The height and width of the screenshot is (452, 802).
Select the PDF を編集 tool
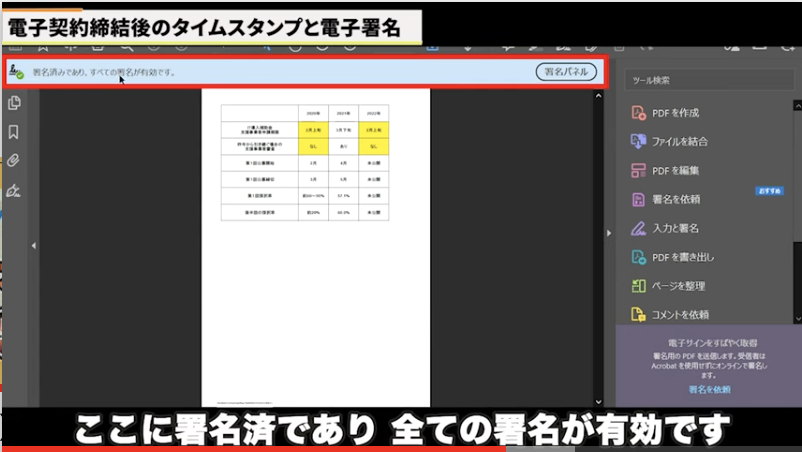click(675, 171)
